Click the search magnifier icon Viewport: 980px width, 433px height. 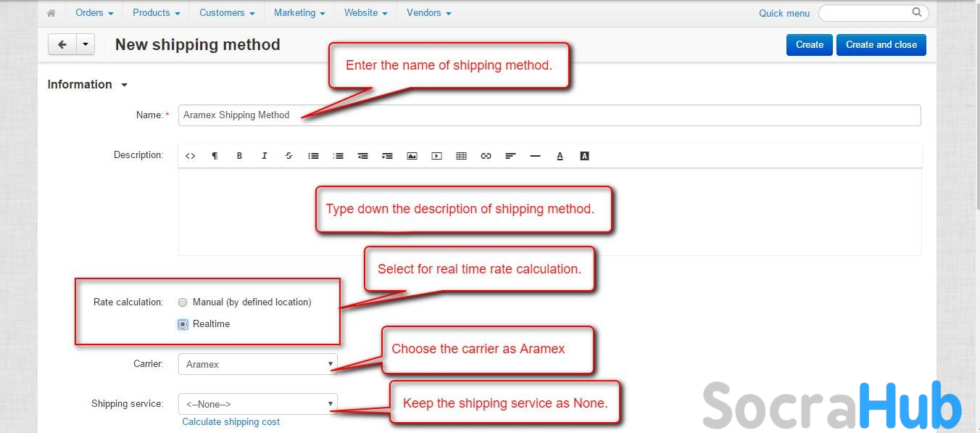point(917,12)
